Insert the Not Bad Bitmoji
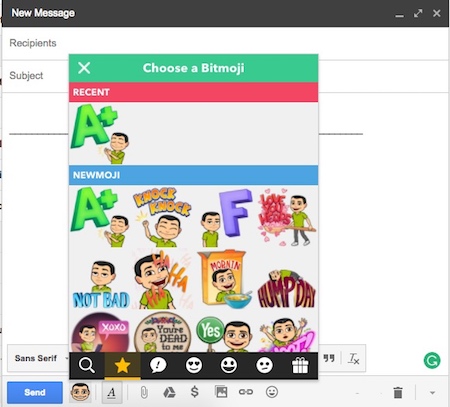Image resolution: width=450 pixels, height=407 pixels. pos(101,284)
